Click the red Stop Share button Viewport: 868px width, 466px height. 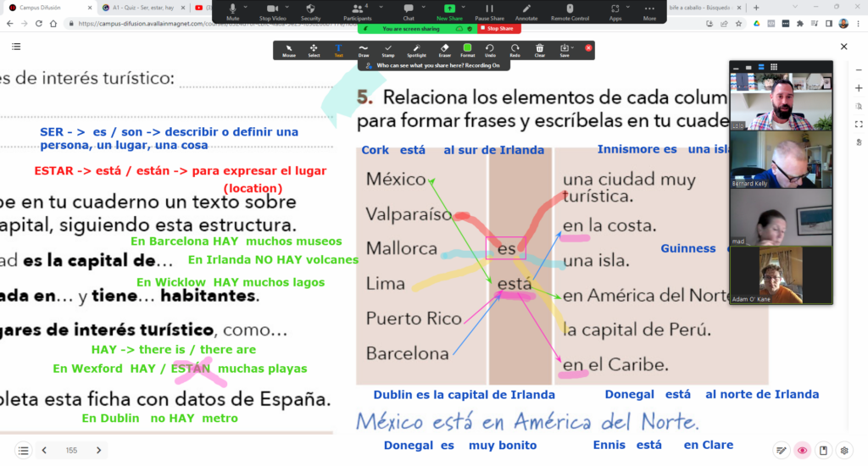(498, 28)
